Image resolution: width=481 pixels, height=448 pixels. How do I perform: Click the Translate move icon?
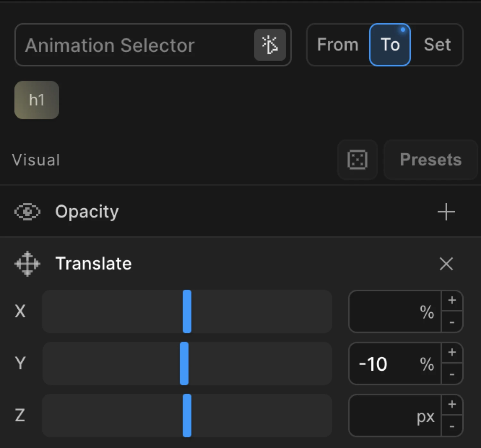(27, 263)
